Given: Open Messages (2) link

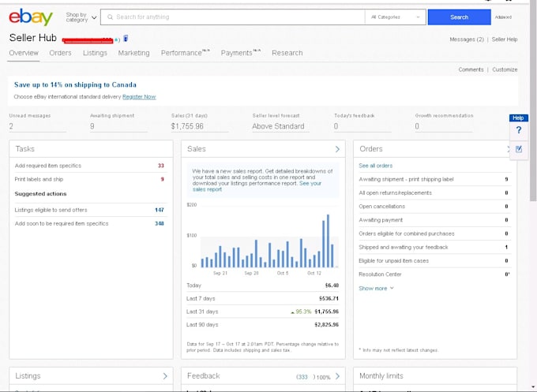Looking at the screenshot, I should (467, 39).
